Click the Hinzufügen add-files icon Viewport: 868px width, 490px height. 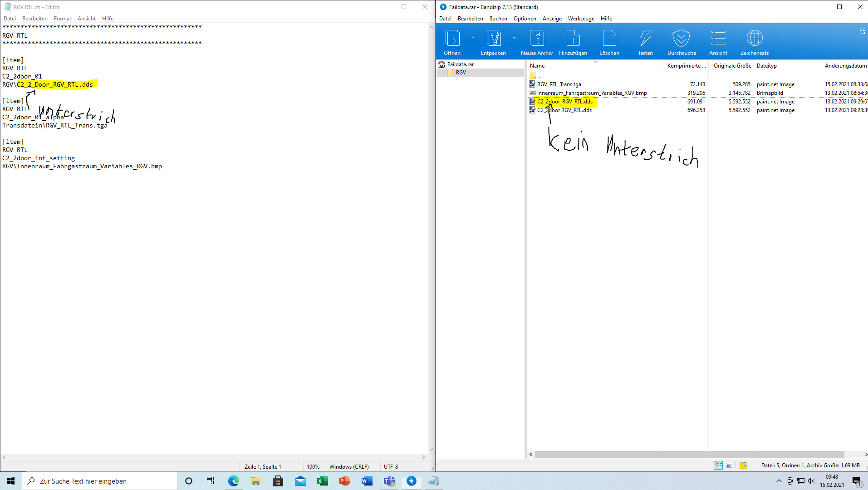pyautogui.click(x=573, y=39)
